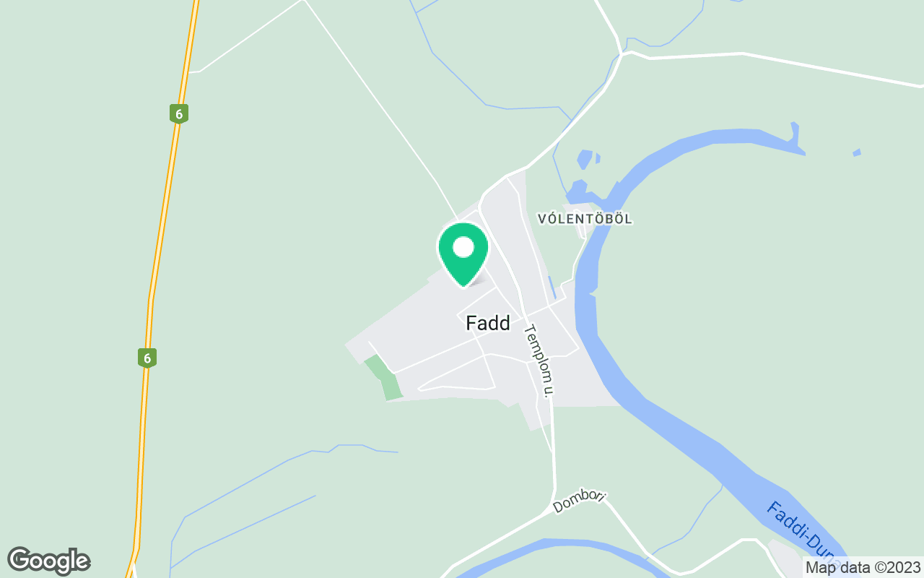Image resolution: width=924 pixels, height=578 pixels.
Task: Select the lower route 6 highway shield
Action: [x=147, y=358]
